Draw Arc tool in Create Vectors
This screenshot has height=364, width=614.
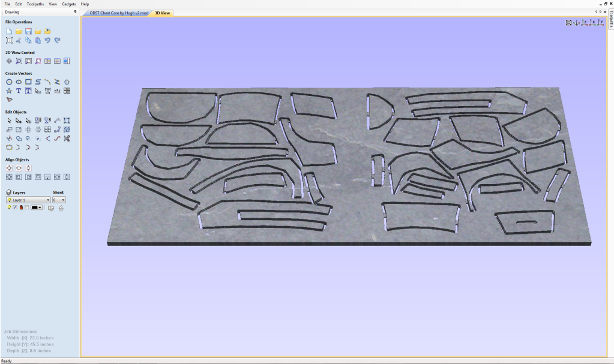click(x=47, y=82)
